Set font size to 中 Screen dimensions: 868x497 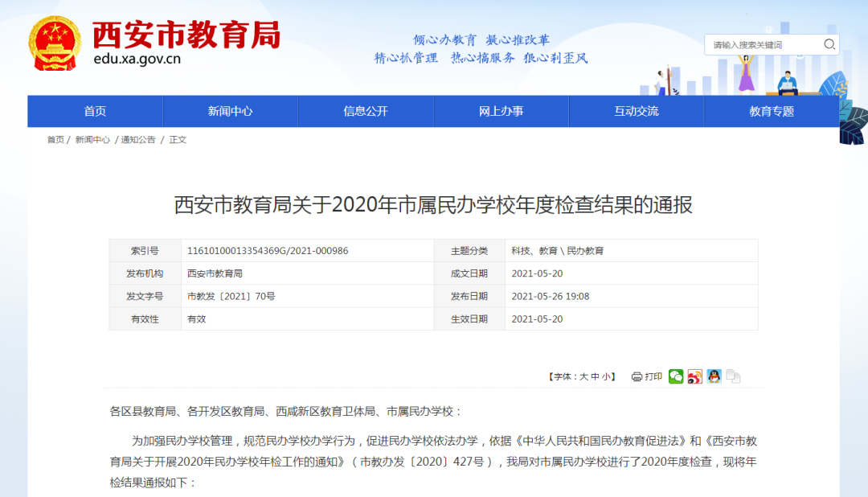click(596, 376)
